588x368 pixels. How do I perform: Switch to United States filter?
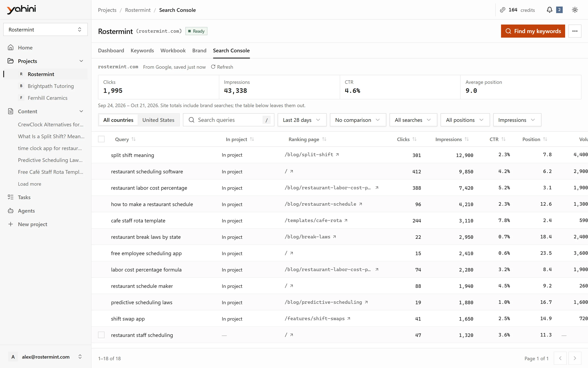[x=158, y=120]
